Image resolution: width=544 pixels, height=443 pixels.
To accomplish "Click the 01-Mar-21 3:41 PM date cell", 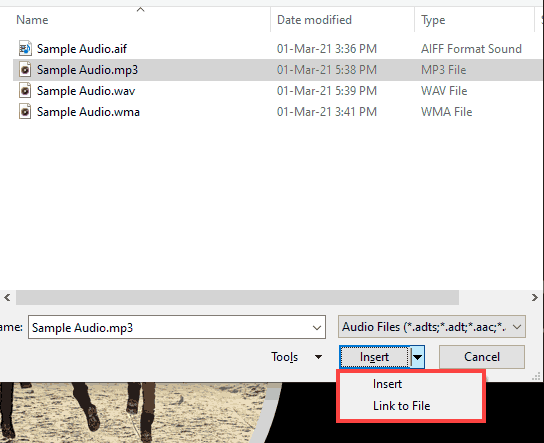I will [327, 112].
